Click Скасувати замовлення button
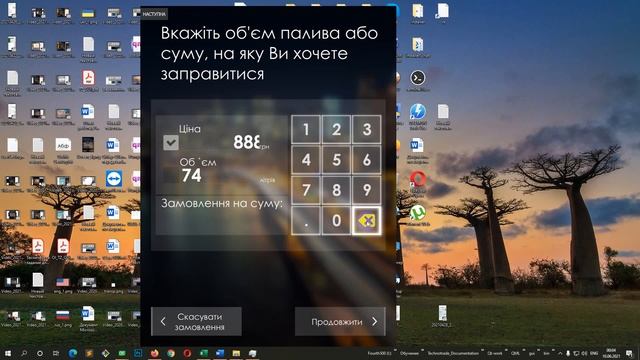Image resolution: width=640 pixels, height=360 pixels. click(196, 322)
